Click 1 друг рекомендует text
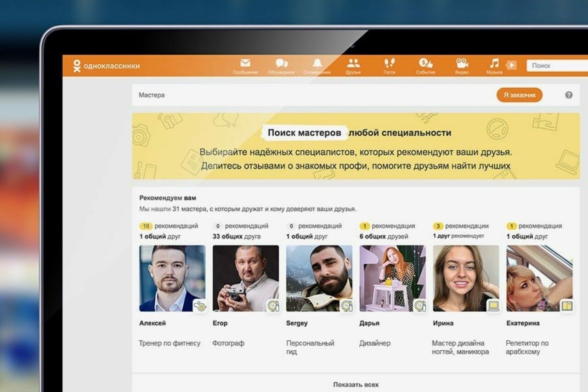 [x=458, y=236]
